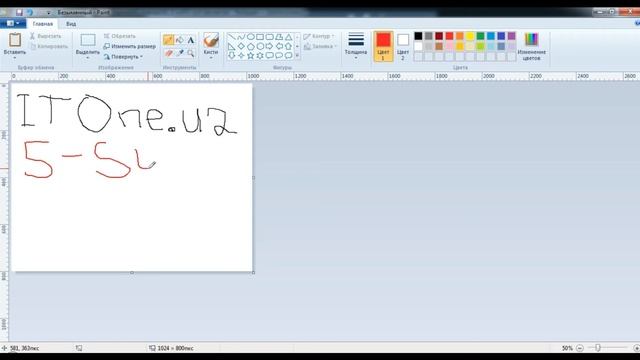
Task: Expand the shapes gallery with the bottom arrow
Action: pyautogui.click(x=297, y=56)
